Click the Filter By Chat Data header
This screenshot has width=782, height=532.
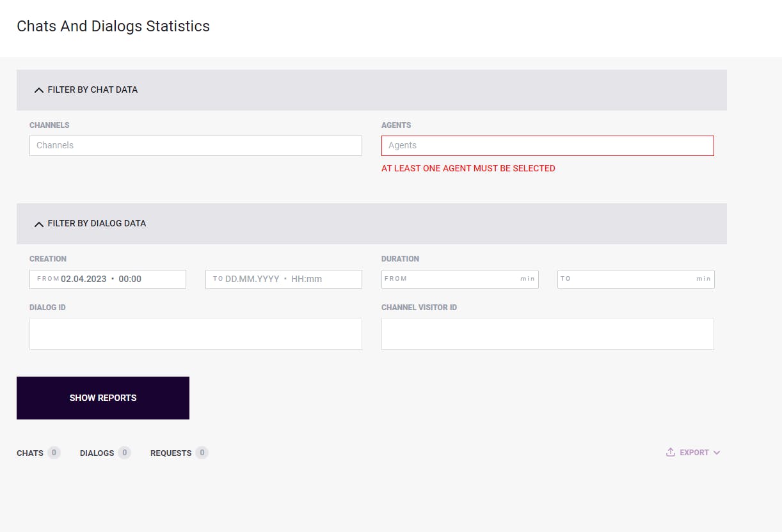pos(371,90)
